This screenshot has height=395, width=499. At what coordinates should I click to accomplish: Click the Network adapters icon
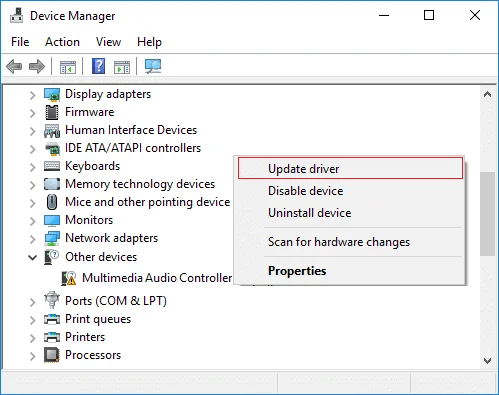(52, 238)
